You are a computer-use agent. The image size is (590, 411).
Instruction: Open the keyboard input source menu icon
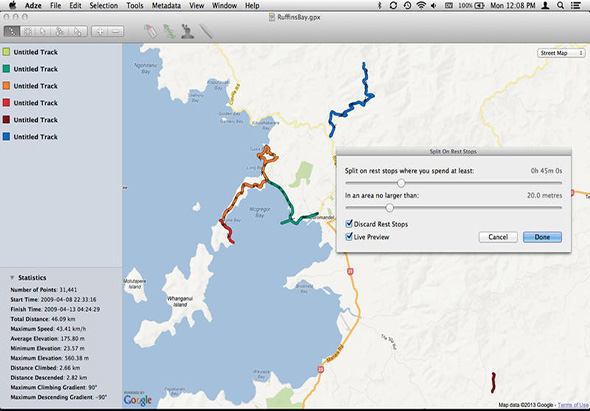[449, 5]
